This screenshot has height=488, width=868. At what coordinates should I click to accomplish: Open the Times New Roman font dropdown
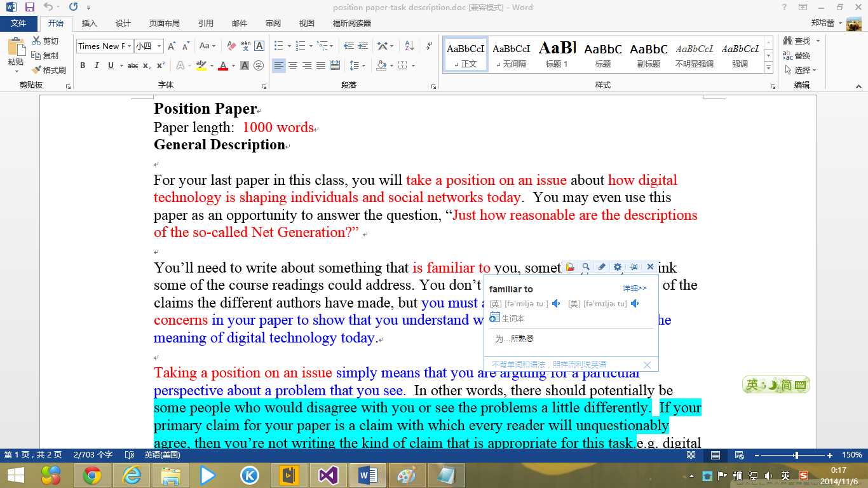tap(130, 46)
